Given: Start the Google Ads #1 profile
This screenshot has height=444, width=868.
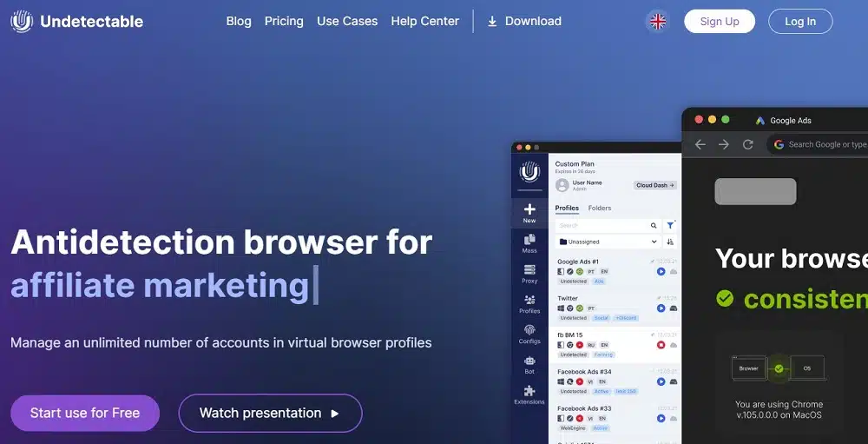Looking at the screenshot, I should [661, 272].
